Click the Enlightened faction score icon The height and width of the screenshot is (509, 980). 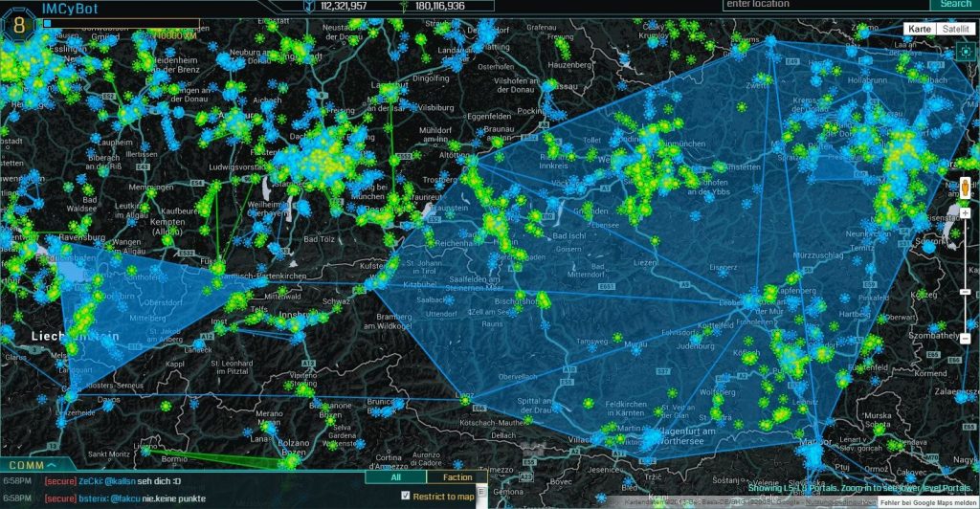403,6
